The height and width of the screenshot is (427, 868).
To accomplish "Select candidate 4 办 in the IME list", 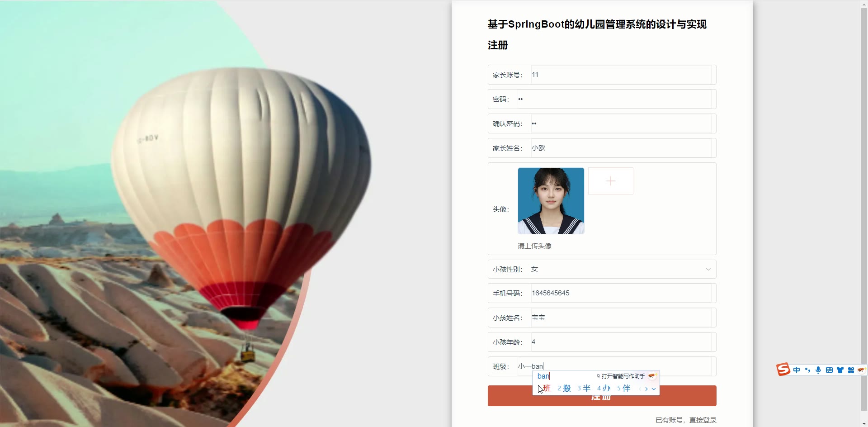I will pos(604,388).
